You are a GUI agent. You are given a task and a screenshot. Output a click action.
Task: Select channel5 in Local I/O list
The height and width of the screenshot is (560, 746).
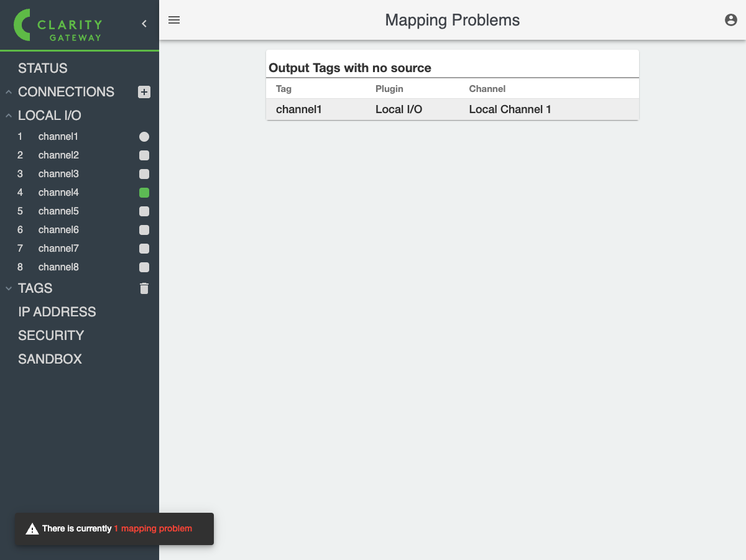[58, 211]
